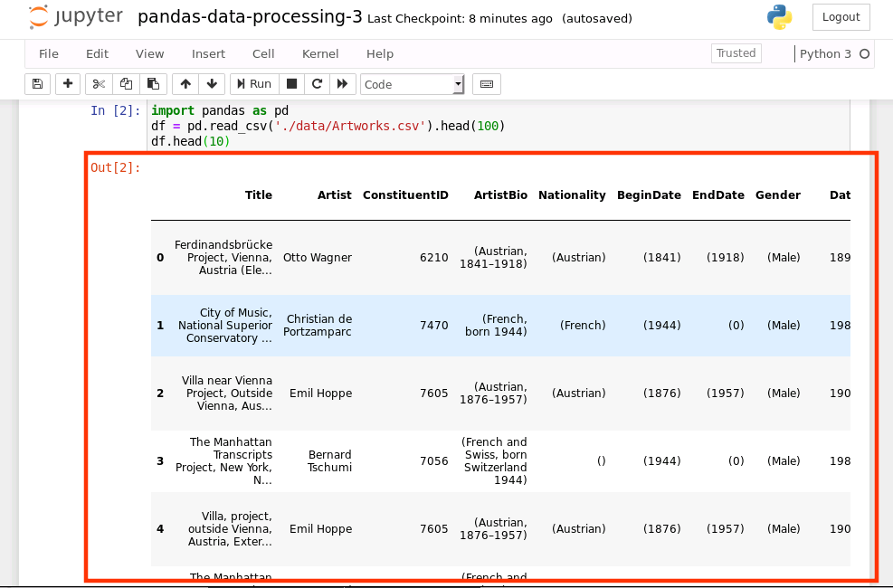Click the Trusted notebook button
Image resolution: width=893 pixels, height=588 pixels.
(x=736, y=53)
